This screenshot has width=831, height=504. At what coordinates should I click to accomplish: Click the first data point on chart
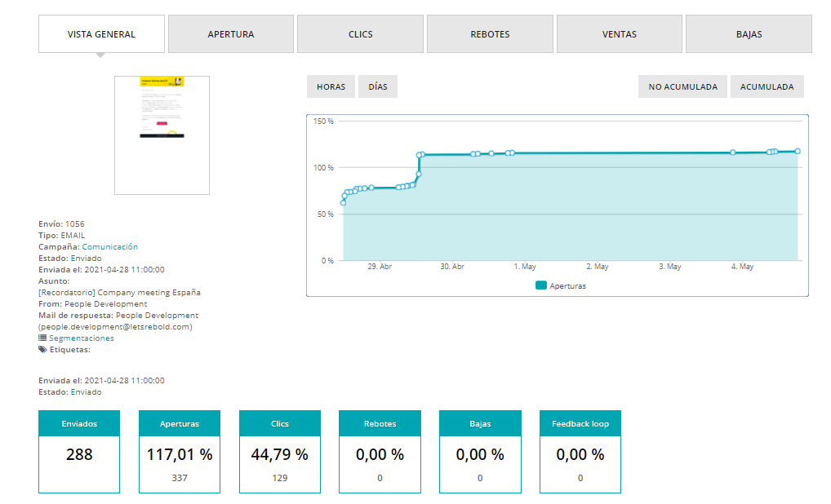[343, 203]
